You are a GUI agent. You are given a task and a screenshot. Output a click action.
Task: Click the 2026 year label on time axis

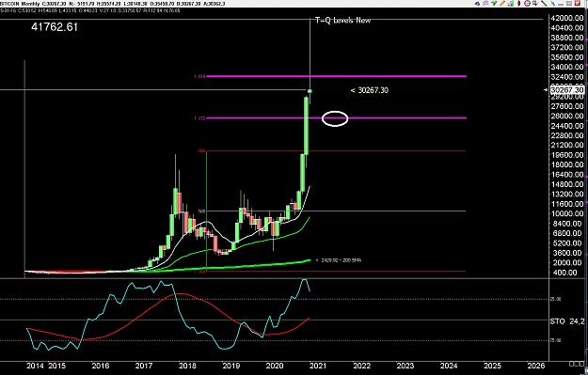tap(536, 366)
